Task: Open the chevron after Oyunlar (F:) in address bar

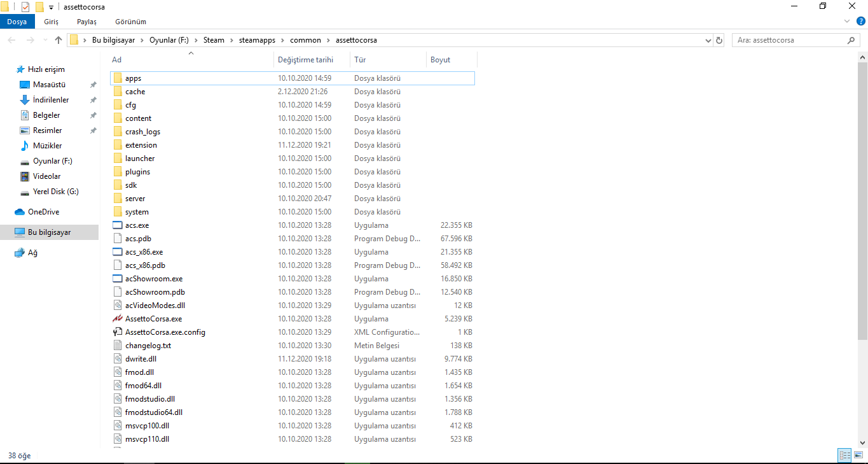Action: point(196,40)
